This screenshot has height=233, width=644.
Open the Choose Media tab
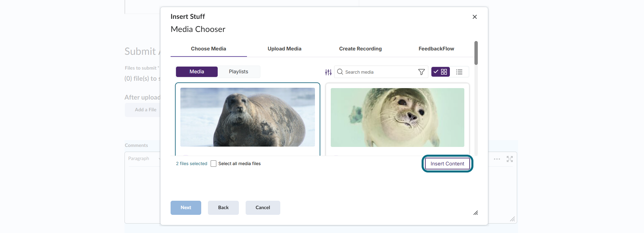[209, 49]
